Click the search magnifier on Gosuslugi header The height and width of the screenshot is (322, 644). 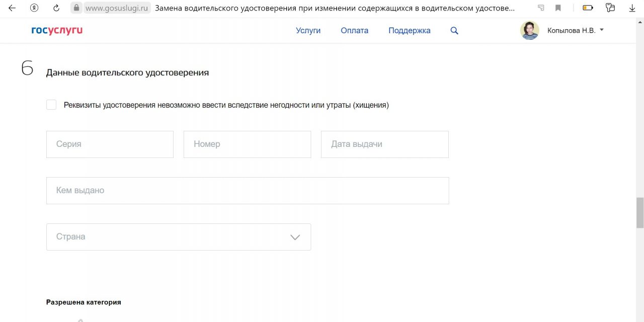click(x=454, y=31)
